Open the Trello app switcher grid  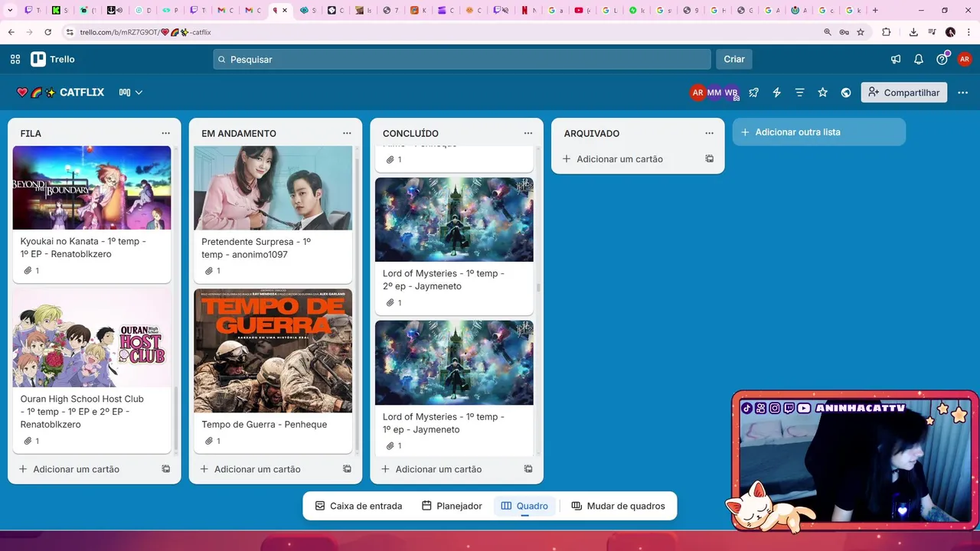point(15,59)
